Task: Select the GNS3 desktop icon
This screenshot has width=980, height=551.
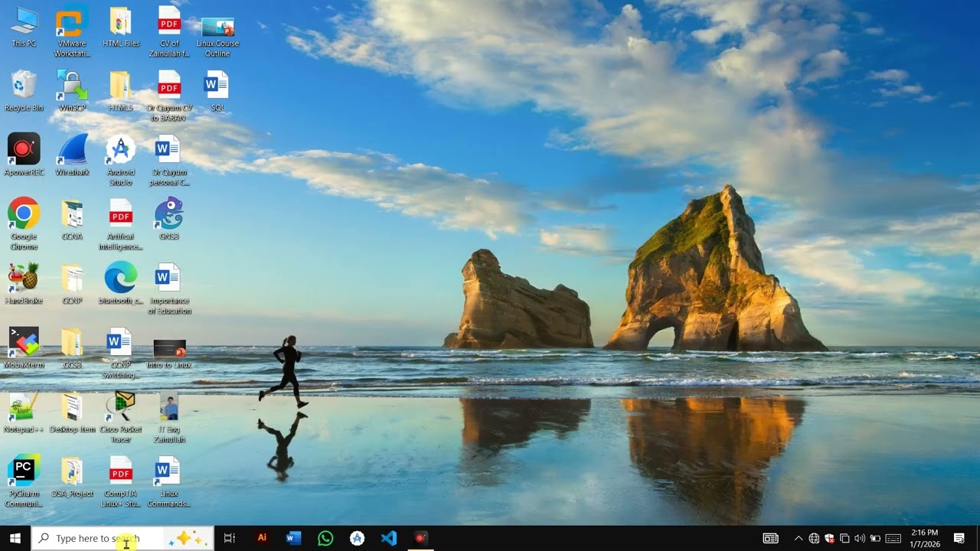Action: (168, 219)
